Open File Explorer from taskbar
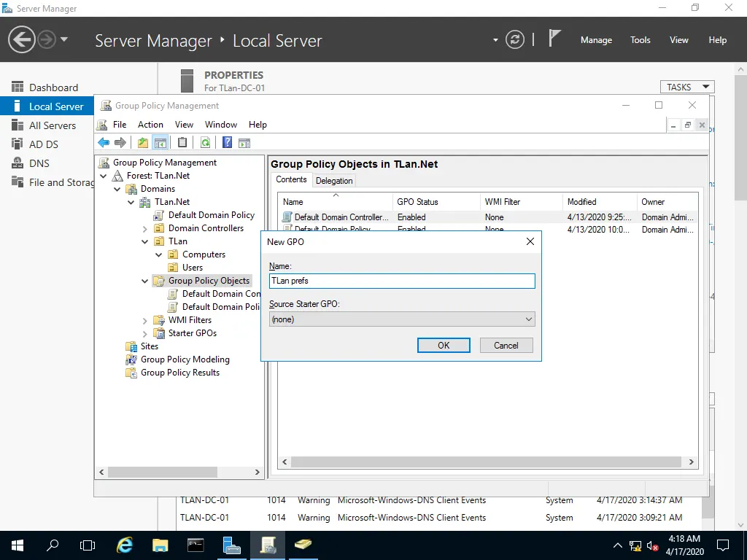747x560 pixels. pos(160,545)
